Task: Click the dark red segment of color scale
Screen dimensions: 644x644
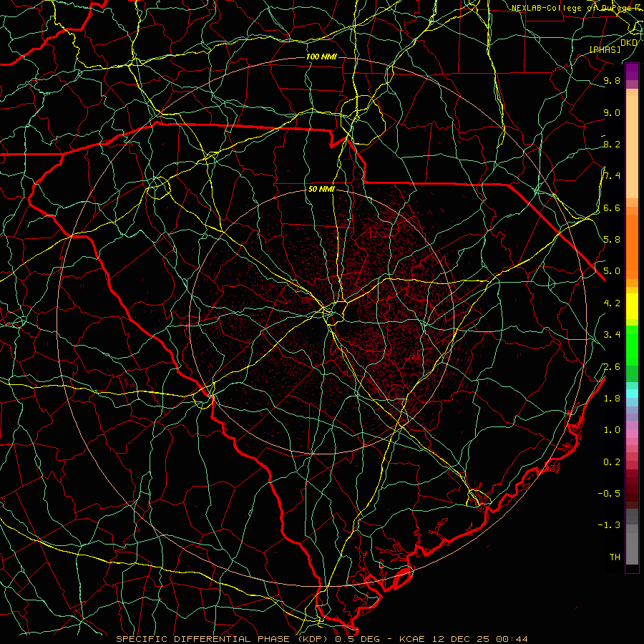Action: pyautogui.click(x=632, y=484)
